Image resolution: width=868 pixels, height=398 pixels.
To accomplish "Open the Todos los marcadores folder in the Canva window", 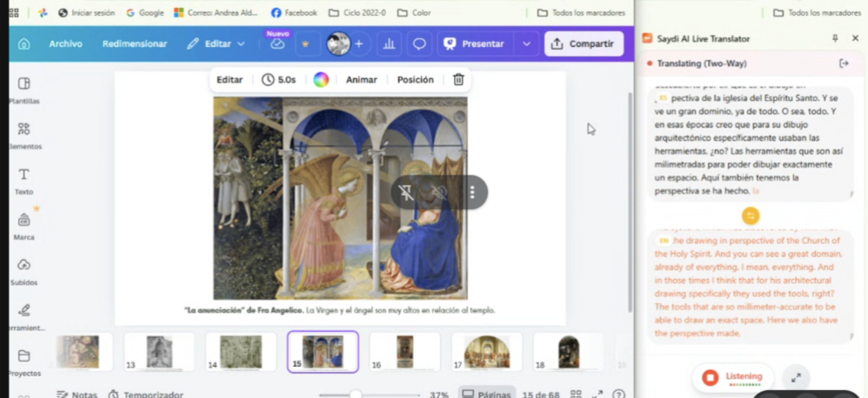I will coord(581,13).
